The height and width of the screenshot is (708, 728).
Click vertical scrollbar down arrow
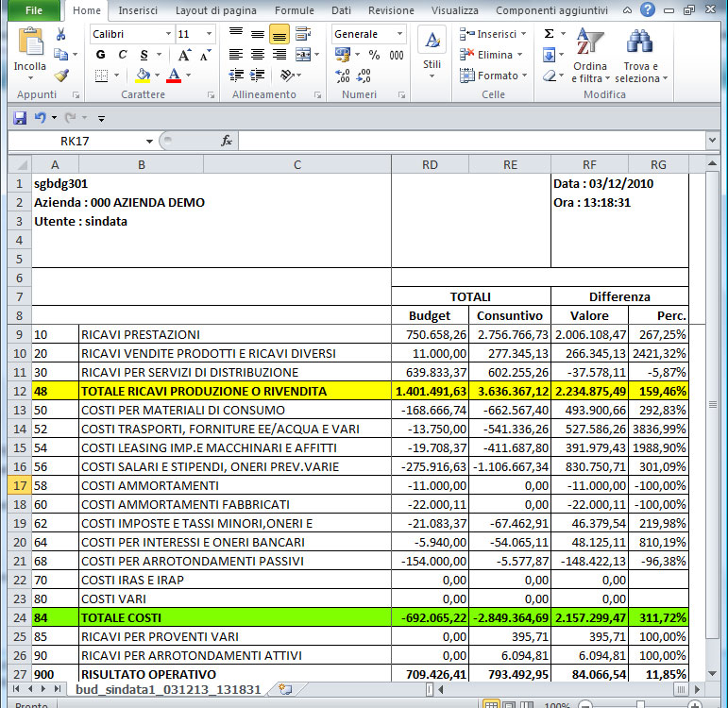(712, 674)
